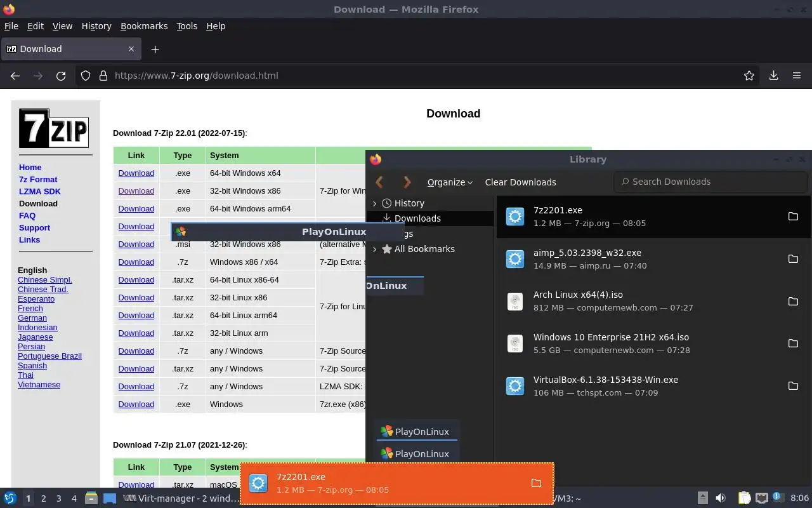
Task: Click the folder icon in orange download popup
Action: click(x=536, y=483)
